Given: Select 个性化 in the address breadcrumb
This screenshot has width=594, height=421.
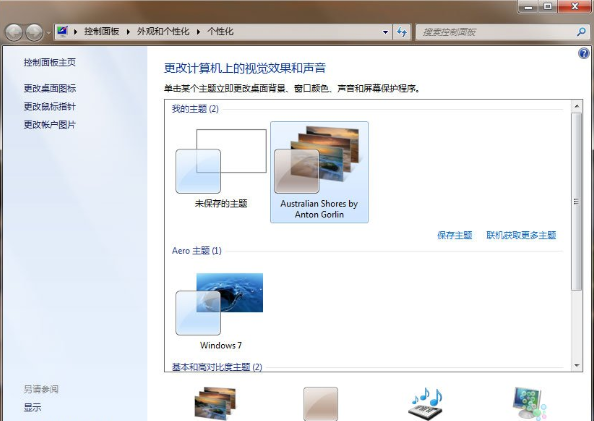Looking at the screenshot, I should pos(220,31).
